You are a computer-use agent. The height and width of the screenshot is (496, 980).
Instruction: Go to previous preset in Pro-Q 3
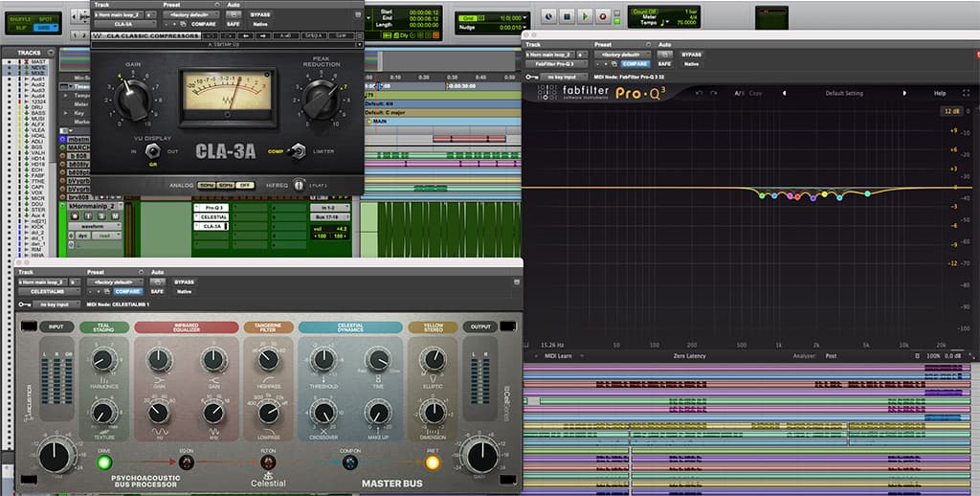[784, 93]
